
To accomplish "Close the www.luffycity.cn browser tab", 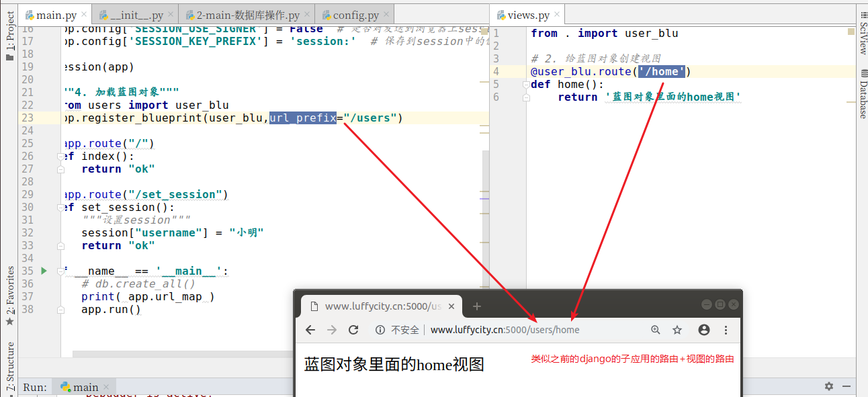I will [x=452, y=306].
